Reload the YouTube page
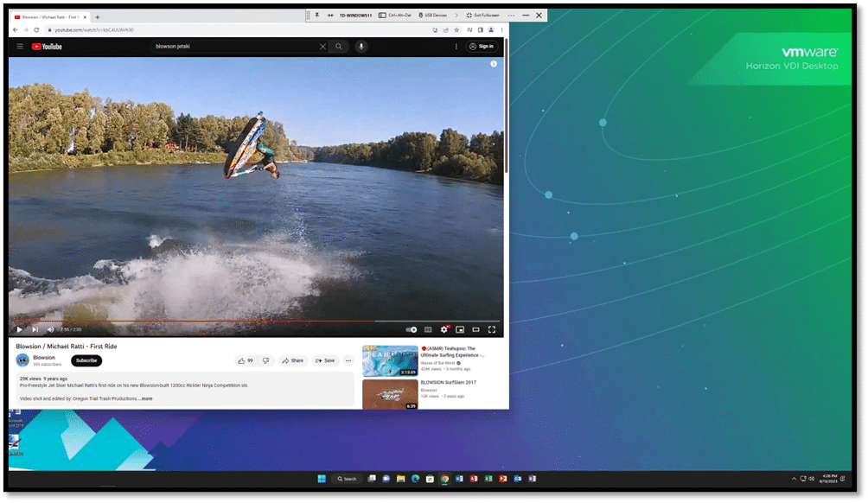Viewport: 868px width, 503px height. (36, 30)
